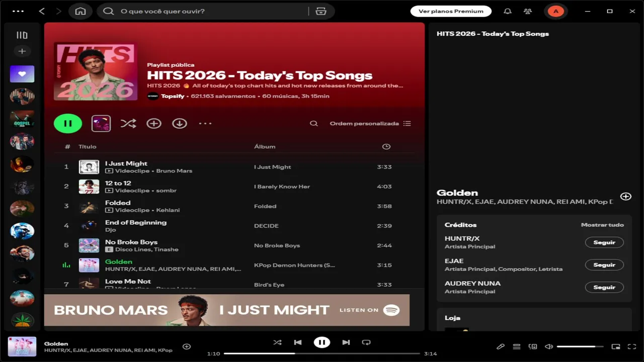The width and height of the screenshot is (644, 362).
Task: Adjust the volume slider
Action: [580, 346]
